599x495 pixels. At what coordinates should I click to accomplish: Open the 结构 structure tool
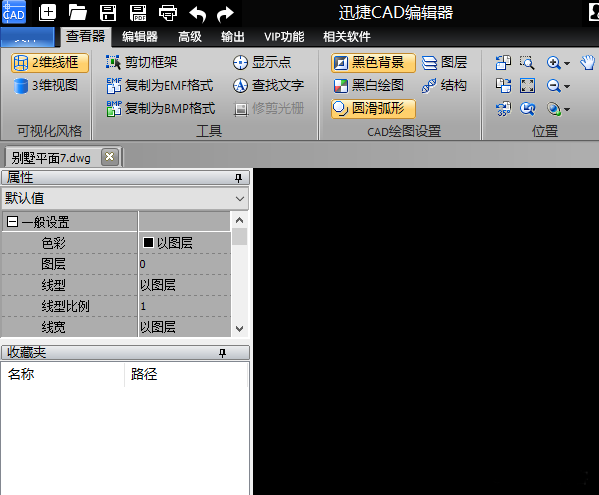(445, 86)
